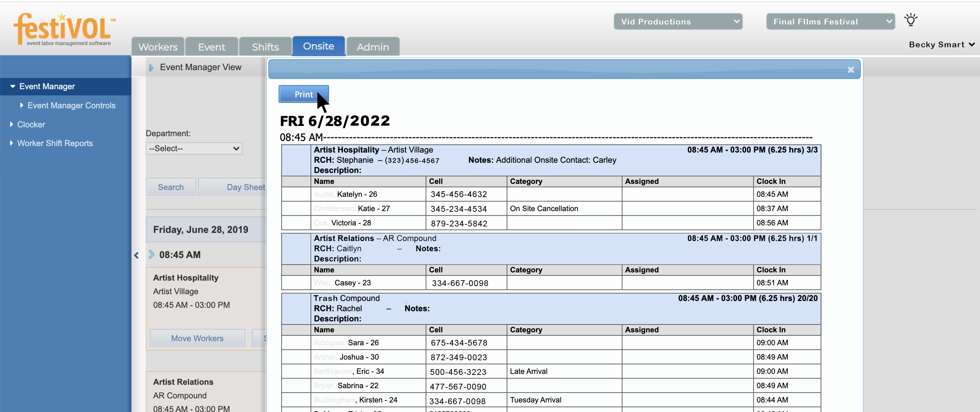Open the Department select dropdown
This screenshot has height=412, width=980.
point(194,148)
